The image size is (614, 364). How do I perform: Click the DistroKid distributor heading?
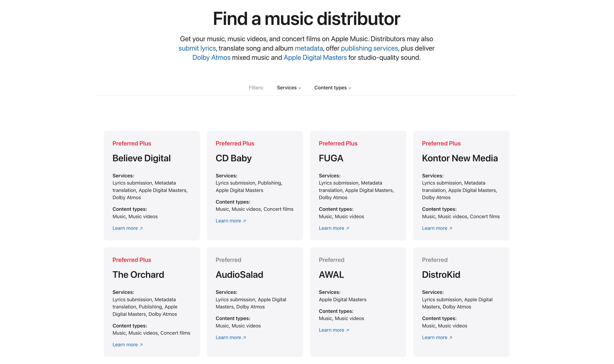(441, 275)
